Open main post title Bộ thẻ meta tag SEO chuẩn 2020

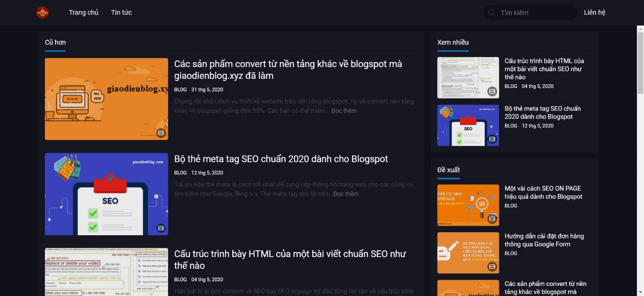pyautogui.click(x=281, y=159)
